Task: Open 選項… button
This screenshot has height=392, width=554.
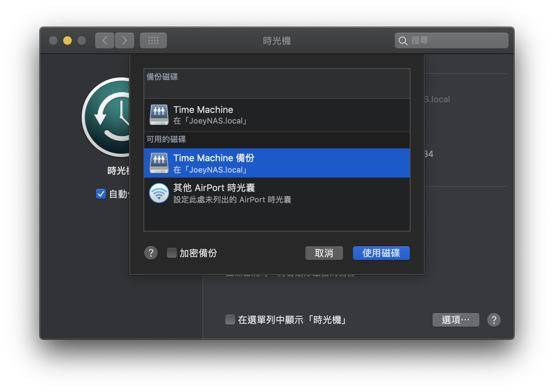Action: [456, 320]
